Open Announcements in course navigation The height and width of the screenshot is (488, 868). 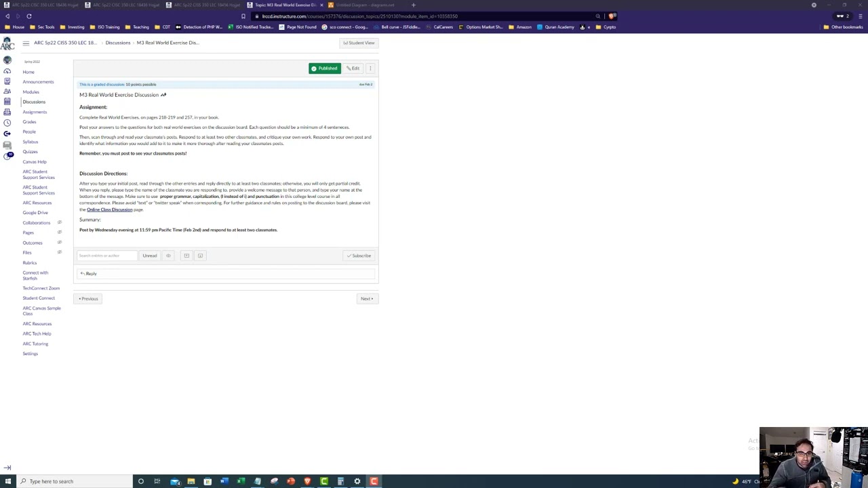pos(38,82)
